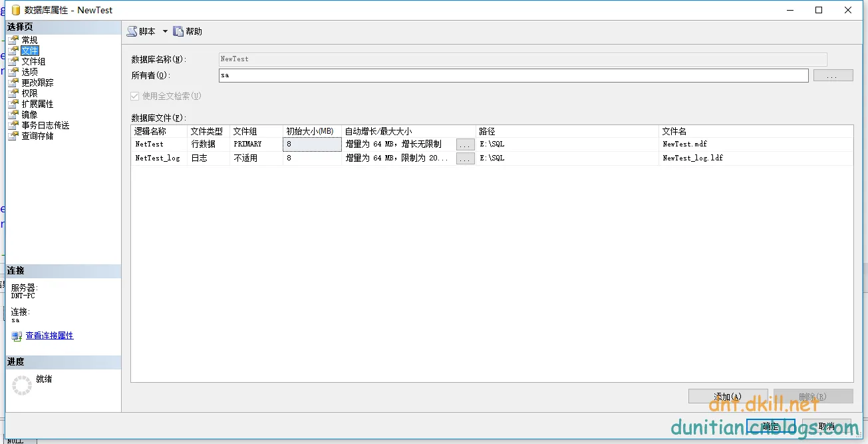Click the initial size cell for NetTest

tap(311, 144)
